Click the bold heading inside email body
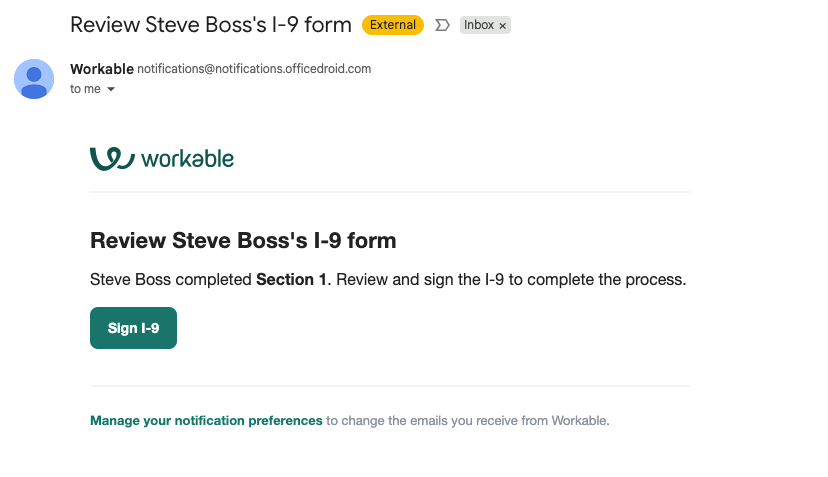The width and height of the screenshot is (828, 477). 243,240
